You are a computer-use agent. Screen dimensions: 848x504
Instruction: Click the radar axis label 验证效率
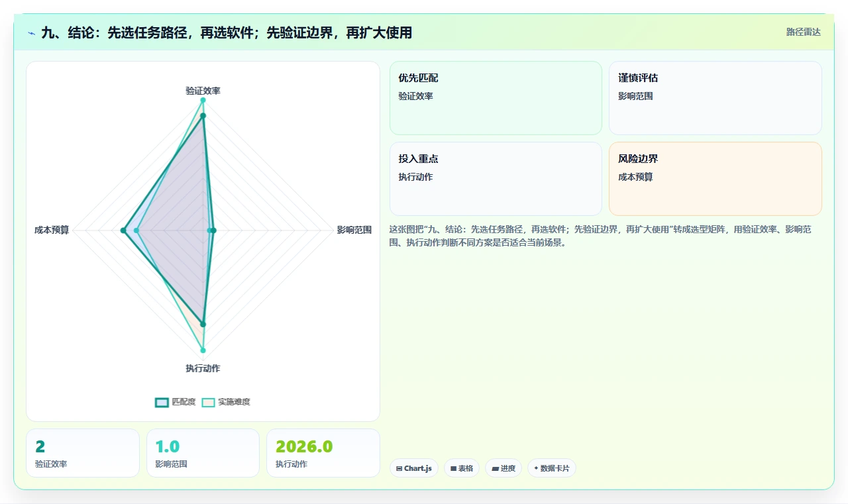[x=203, y=91]
